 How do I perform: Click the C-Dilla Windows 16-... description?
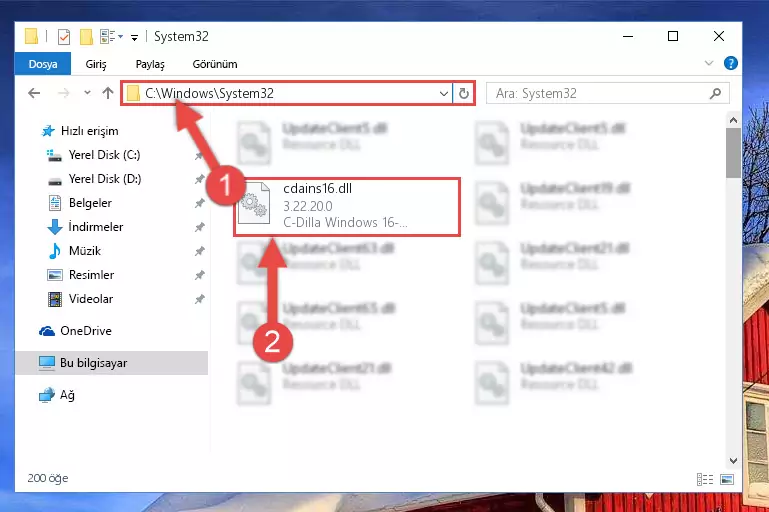pyautogui.click(x=345, y=223)
